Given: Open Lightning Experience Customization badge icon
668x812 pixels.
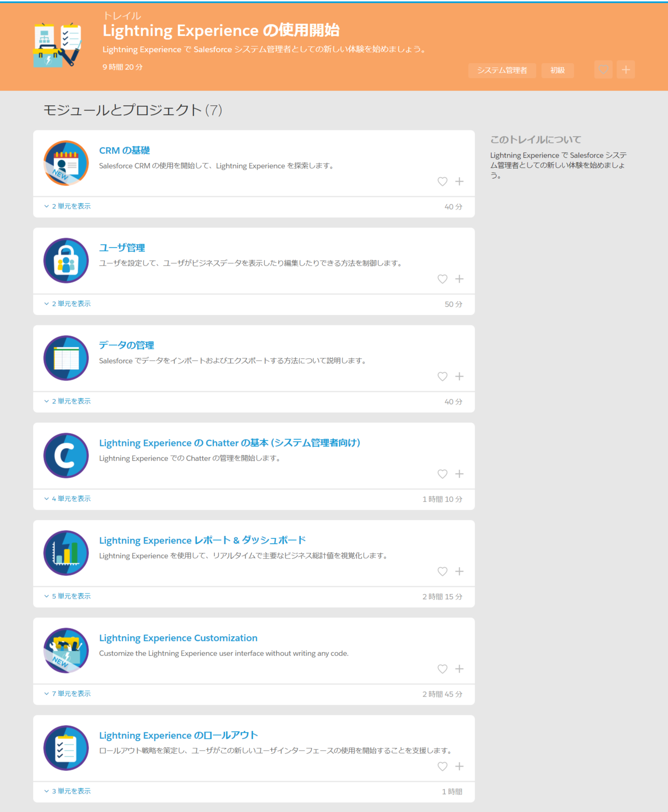Looking at the screenshot, I should [x=66, y=650].
